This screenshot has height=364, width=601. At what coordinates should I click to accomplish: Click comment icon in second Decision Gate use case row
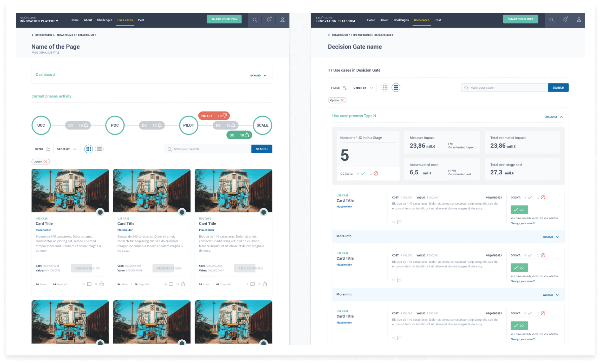pyautogui.click(x=399, y=280)
